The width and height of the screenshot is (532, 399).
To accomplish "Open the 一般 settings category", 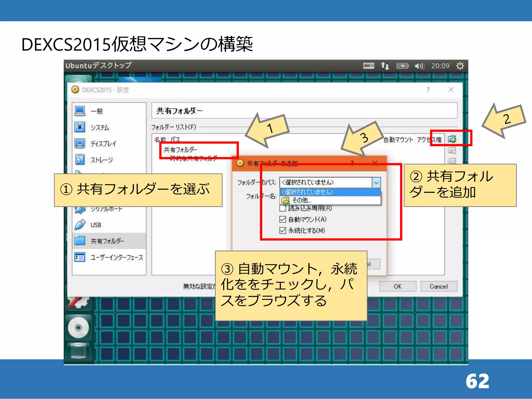I will click(x=109, y=111).
